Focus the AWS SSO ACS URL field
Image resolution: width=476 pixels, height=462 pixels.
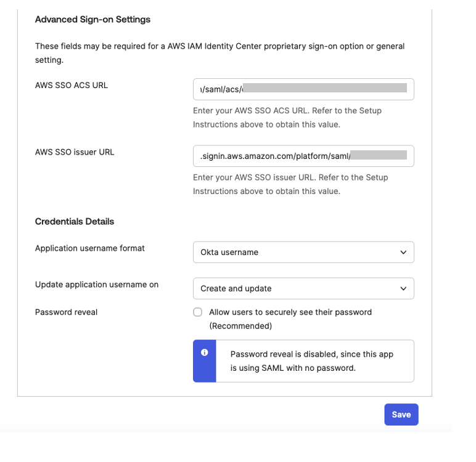coord(303,89)
